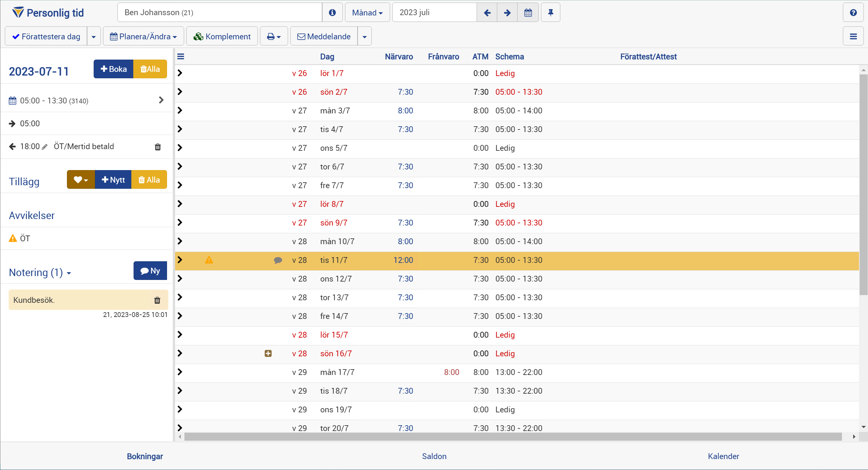
Task: Switch to the Saldon tab
Action: tap(434, 456)
